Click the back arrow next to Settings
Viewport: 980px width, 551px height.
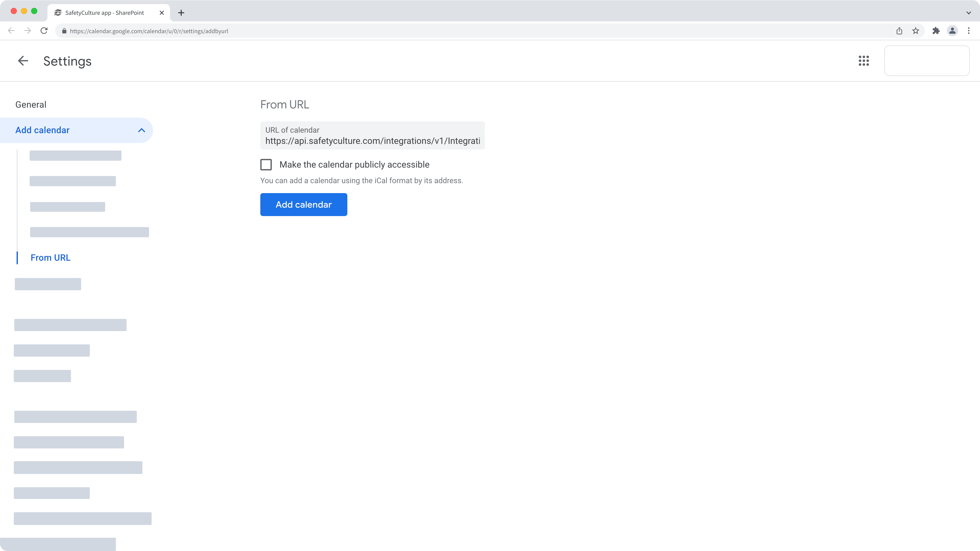[x=23, y=61]
